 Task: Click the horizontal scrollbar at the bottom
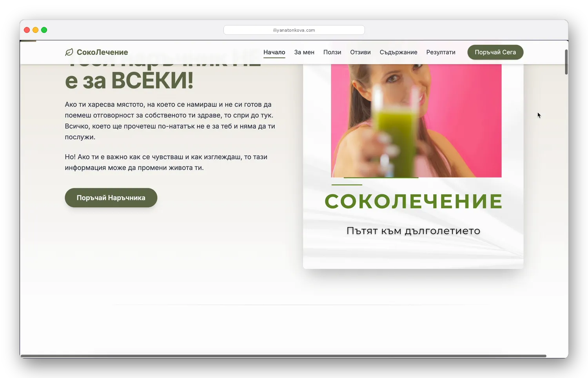(283, 356)
